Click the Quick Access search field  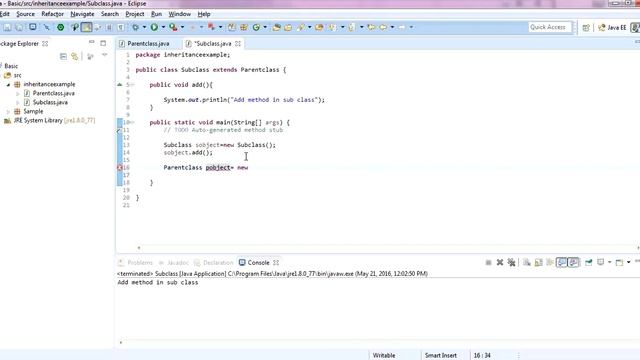[x=549, y=27]
